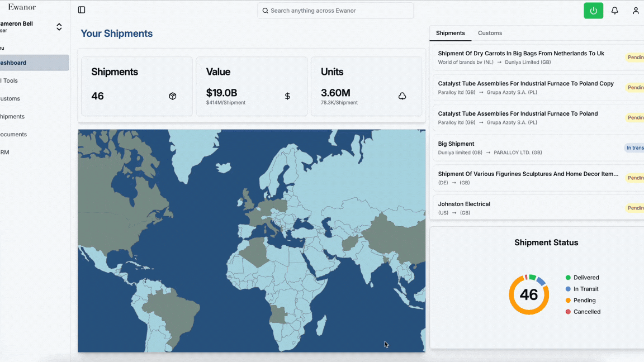Expand the Cameron Bell account switcher
Screen dimensions: 644x362
(x=59, y=27)
